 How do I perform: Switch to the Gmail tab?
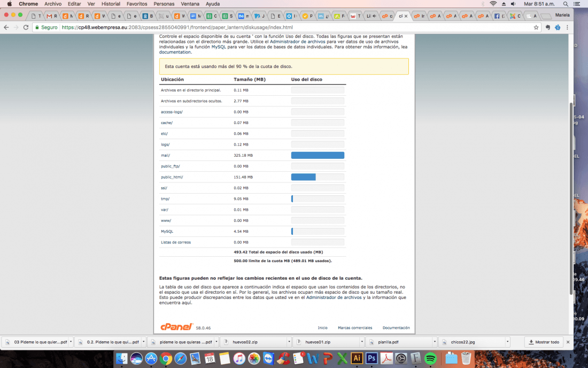click(52, 16)
